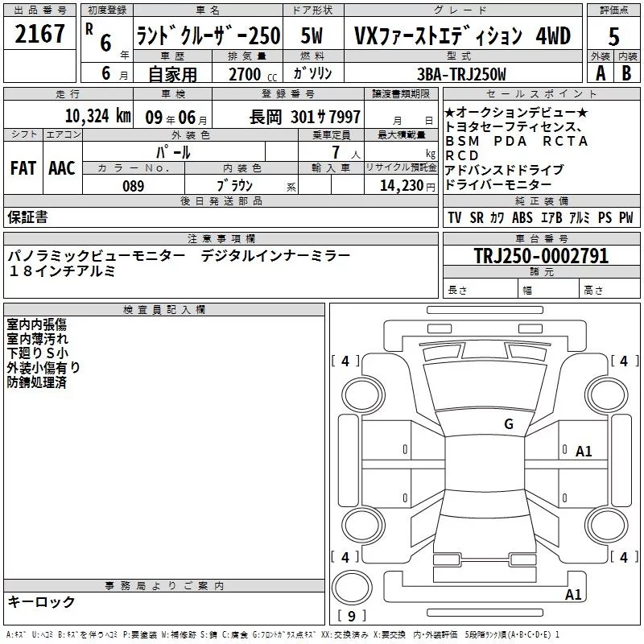
Task: Click 18インチアルミ note
Action: [62, 270]
